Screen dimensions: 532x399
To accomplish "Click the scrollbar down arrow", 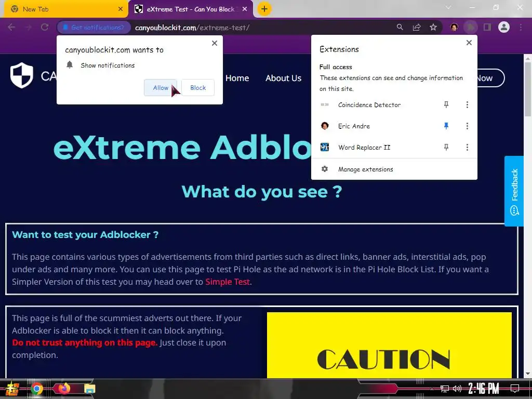I will coord(528,374).
